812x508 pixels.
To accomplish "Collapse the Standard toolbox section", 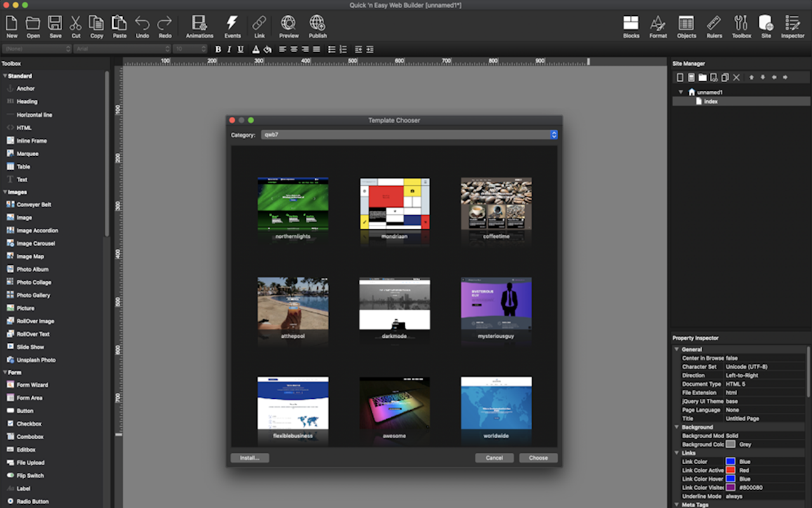I will point(4,76).
